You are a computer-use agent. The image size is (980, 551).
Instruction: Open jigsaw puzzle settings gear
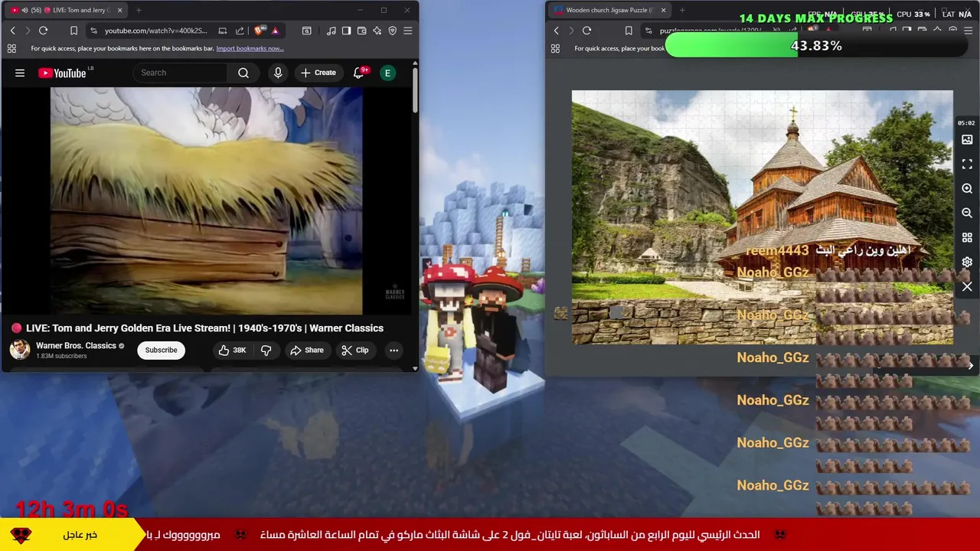967,262
